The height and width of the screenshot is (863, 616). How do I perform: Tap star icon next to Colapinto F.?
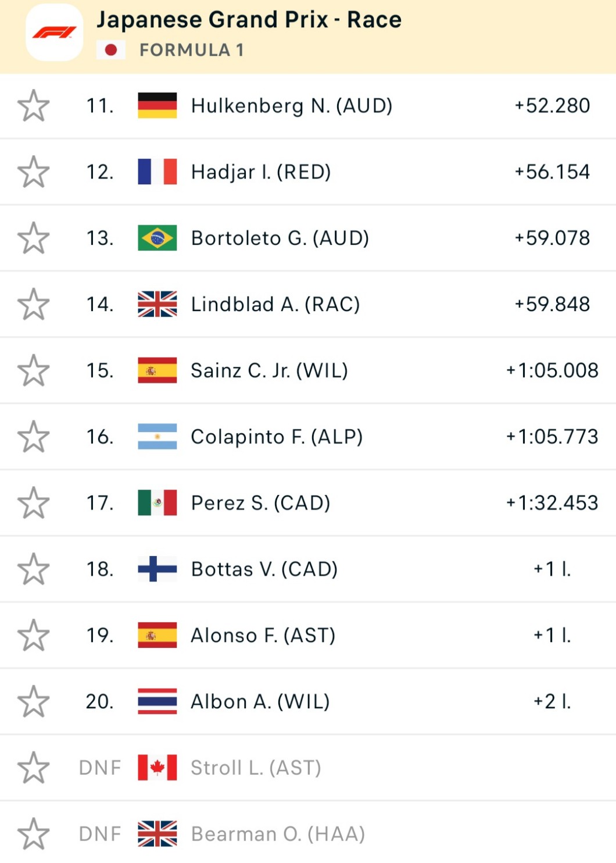33,437
